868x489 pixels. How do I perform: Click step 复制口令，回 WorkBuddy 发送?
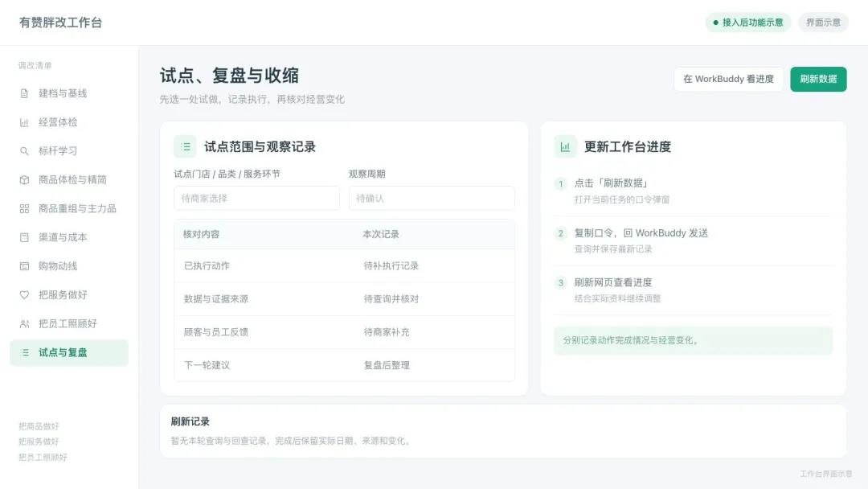641,233
